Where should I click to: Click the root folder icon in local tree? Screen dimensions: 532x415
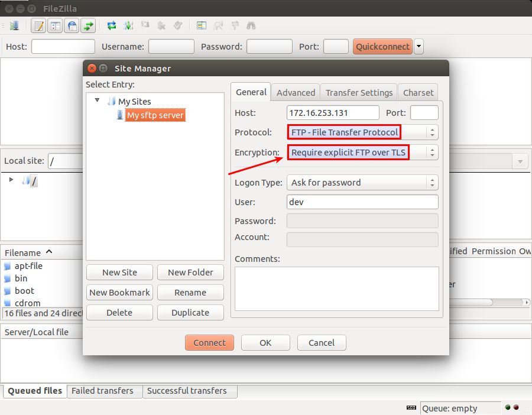26,180
